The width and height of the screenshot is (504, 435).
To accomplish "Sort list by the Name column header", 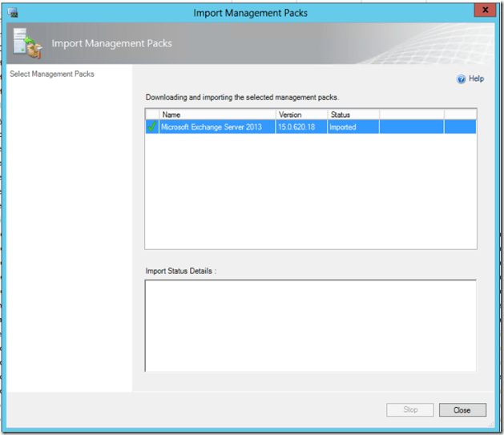I will [x=216, y=115].
